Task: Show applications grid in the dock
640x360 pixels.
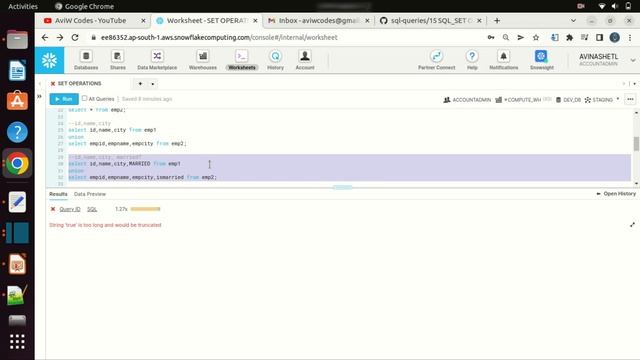Action: (17, 342)
